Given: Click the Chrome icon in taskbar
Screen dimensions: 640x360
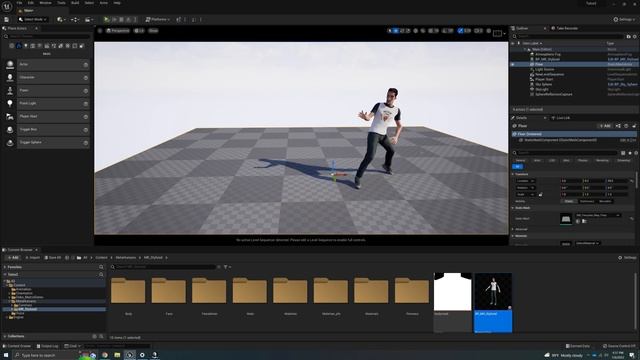Looking at the screenshot, I should (x=105, y=355).
